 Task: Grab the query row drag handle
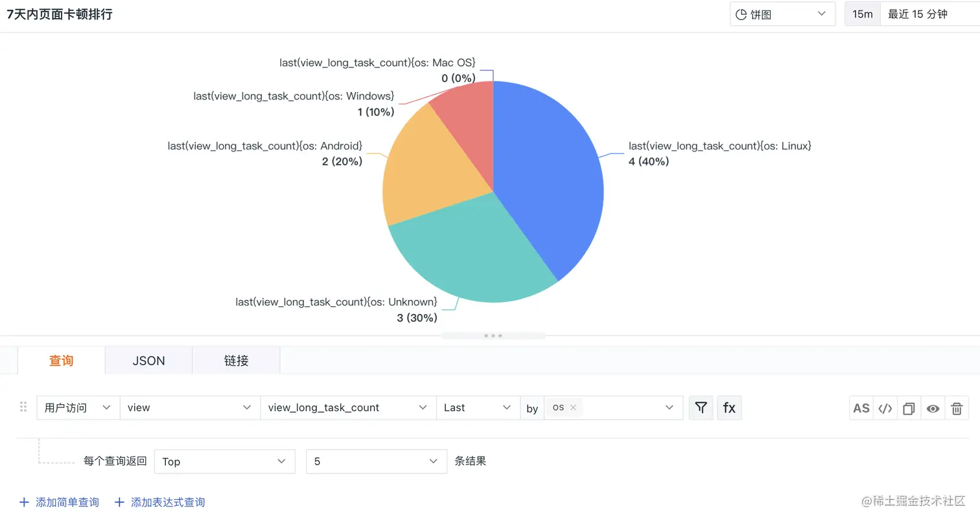[x=23, y=407]
